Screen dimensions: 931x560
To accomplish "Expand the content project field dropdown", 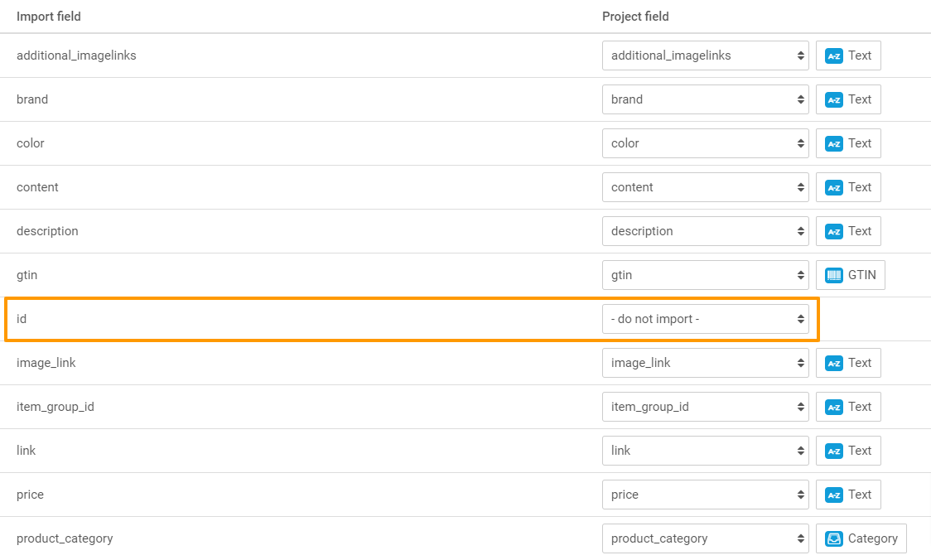I will pos(705,187).
